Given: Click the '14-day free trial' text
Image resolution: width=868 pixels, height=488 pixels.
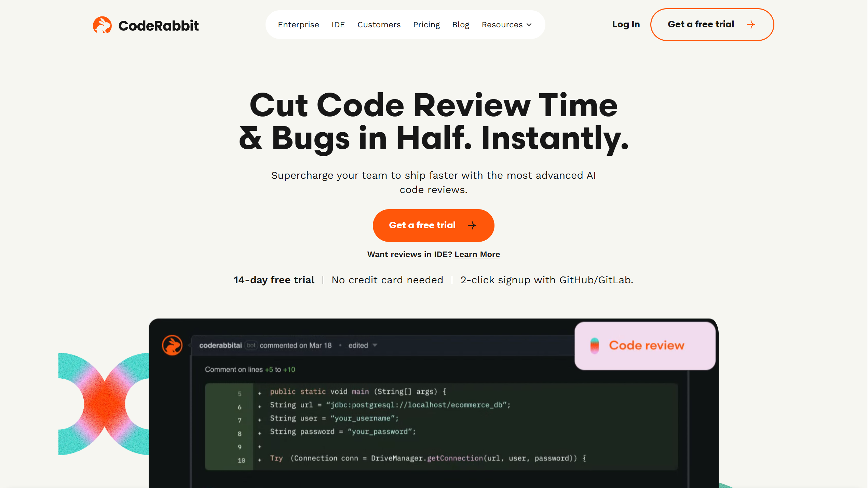Looking at the screenshot, I should (x=274, y=280).
